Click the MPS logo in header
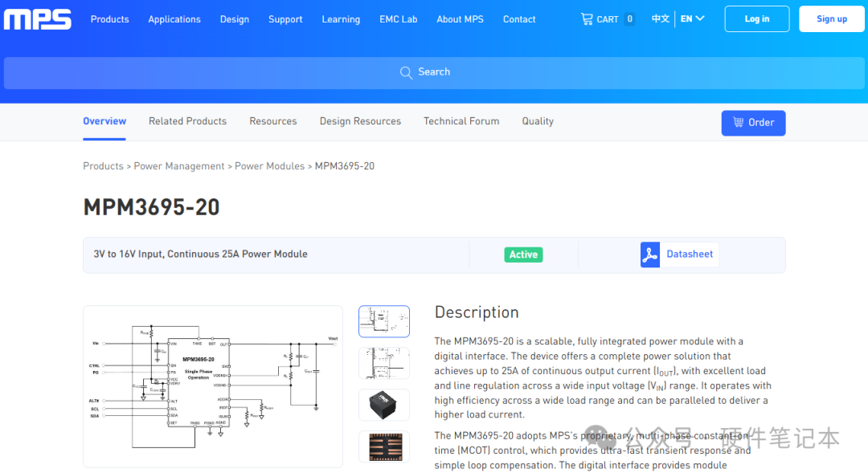868x473 pixels. pos(38,19)
